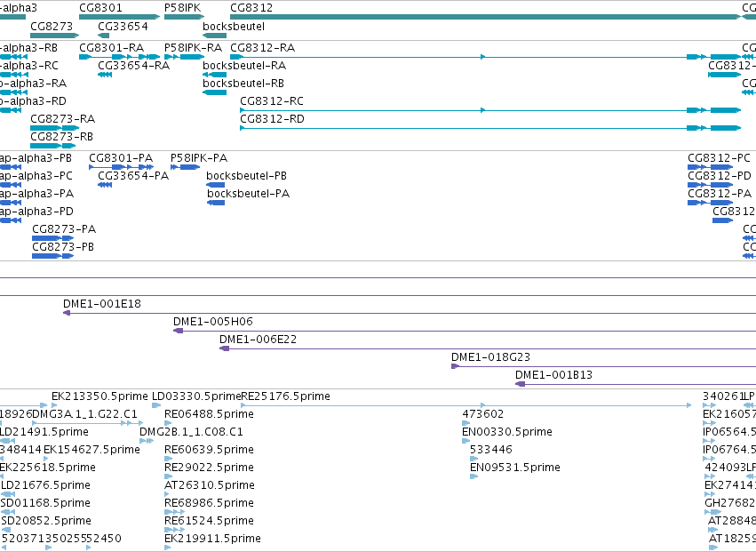The image size is (756, 552).
Task: Click the DME1-001B13 clone arrowhead
Action: tap(520, 385)
